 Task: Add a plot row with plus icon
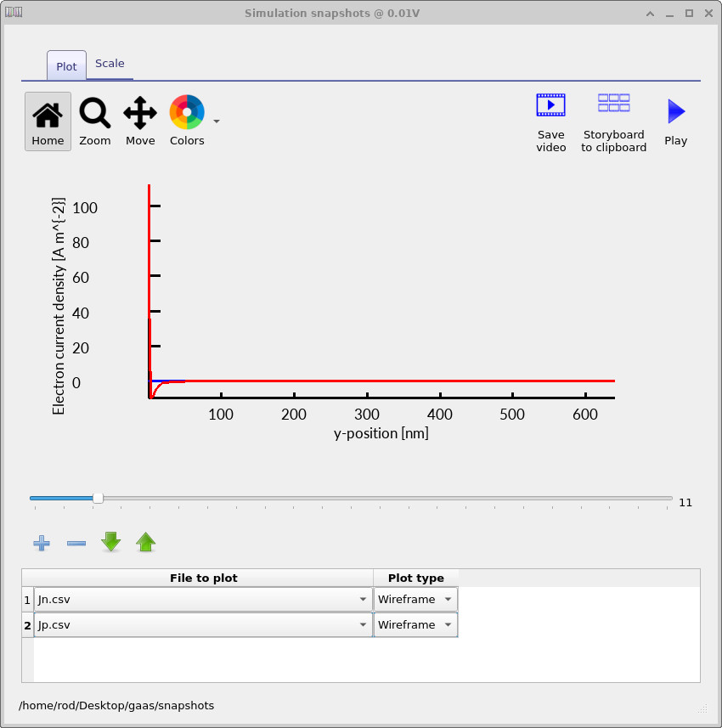coord(41,543)
